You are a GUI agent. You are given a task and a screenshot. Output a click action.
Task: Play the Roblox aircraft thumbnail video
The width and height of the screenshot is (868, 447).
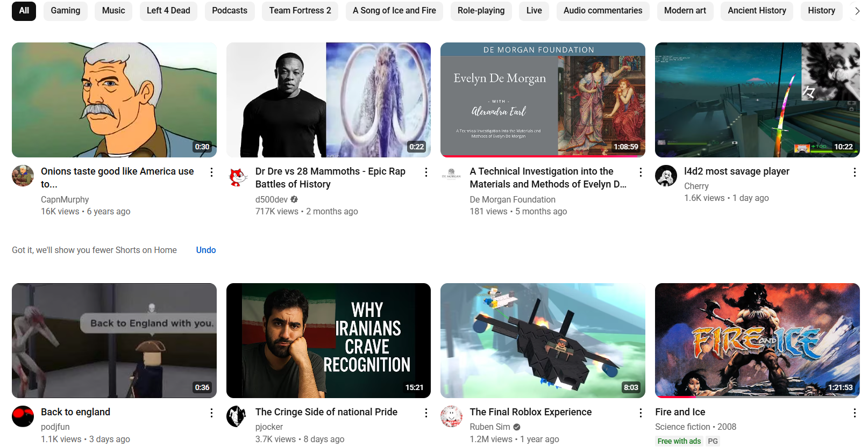[x=543, y=341]
